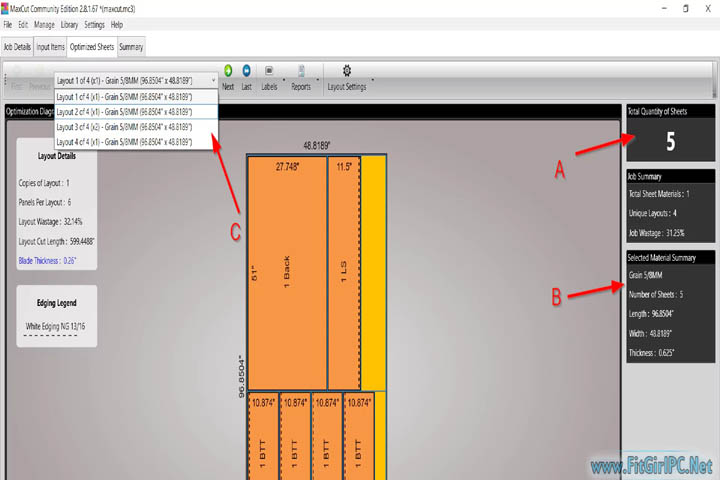The image size is (720, 480).
Task: Click the 'Unique Layouts : 4' text
Action: pyautogui.click(x=652, y=214)
